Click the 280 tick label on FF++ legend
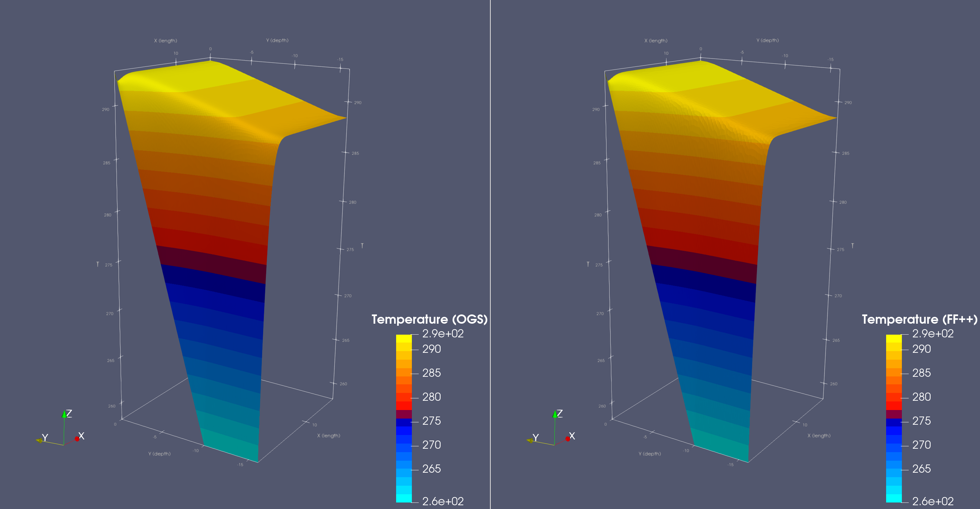Screen dimensions: 980x509 click(x=921, y=397)
